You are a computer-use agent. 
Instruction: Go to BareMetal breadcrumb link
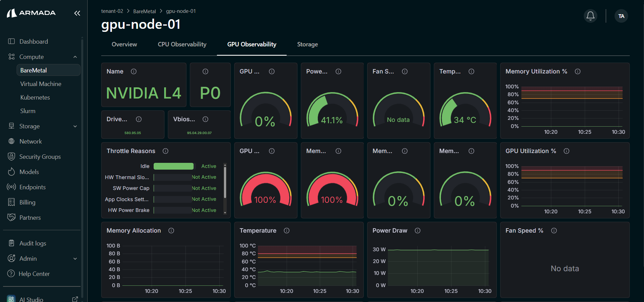[145, 11]
